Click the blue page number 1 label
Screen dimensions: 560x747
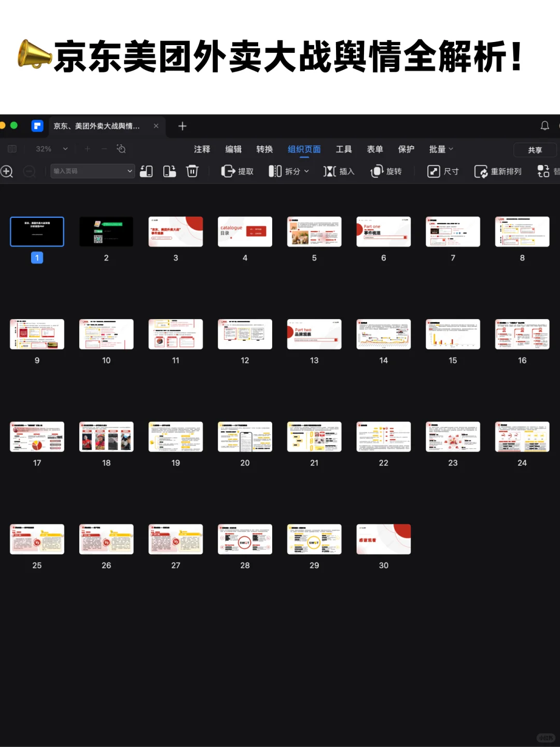[37, 258]
